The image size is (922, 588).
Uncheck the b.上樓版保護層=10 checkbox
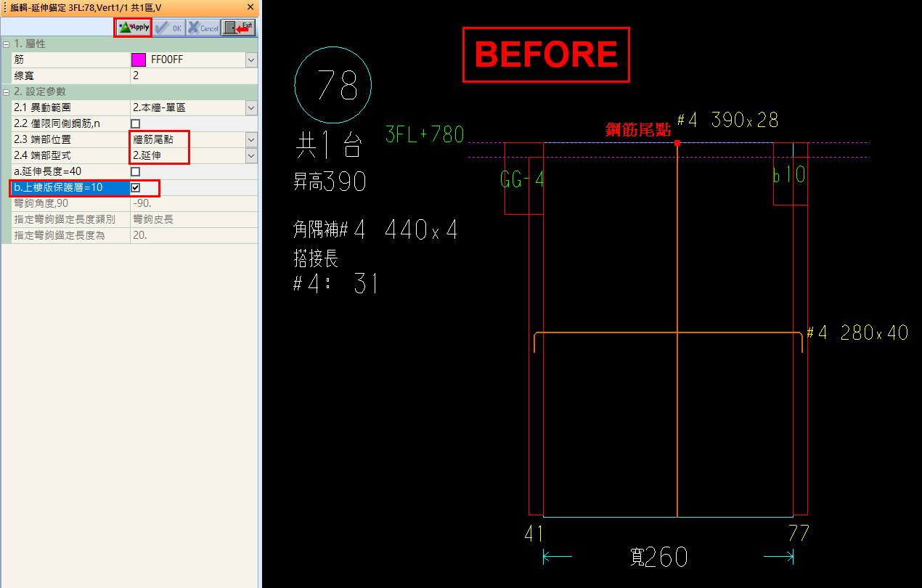point(135,188)
